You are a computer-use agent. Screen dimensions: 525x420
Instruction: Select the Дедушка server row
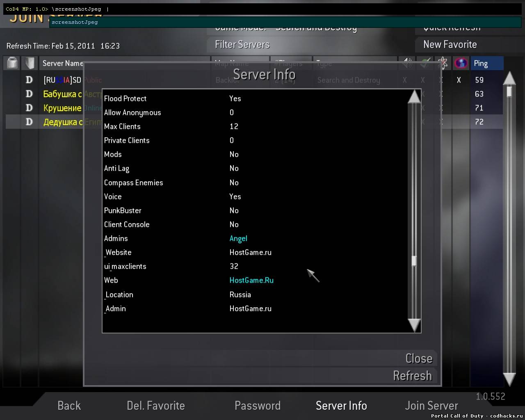(254, 122)
